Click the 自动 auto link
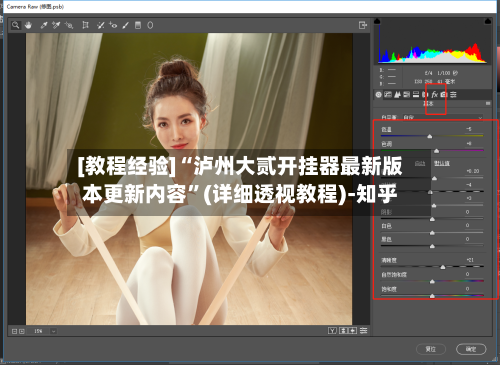 pos(420,163)
